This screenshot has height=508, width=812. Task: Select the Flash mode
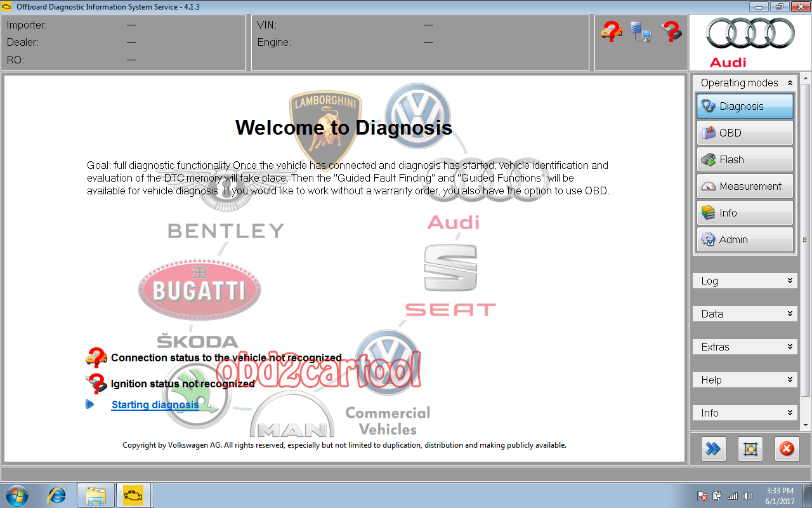click(743, 159)
